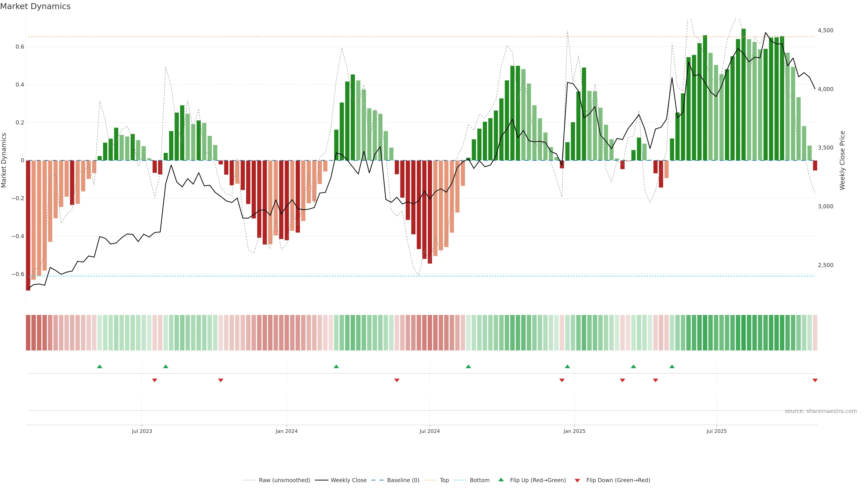Click the flip-up marker nearest Jan 2025
Screen dimensions: 868x488
(567, 366)
